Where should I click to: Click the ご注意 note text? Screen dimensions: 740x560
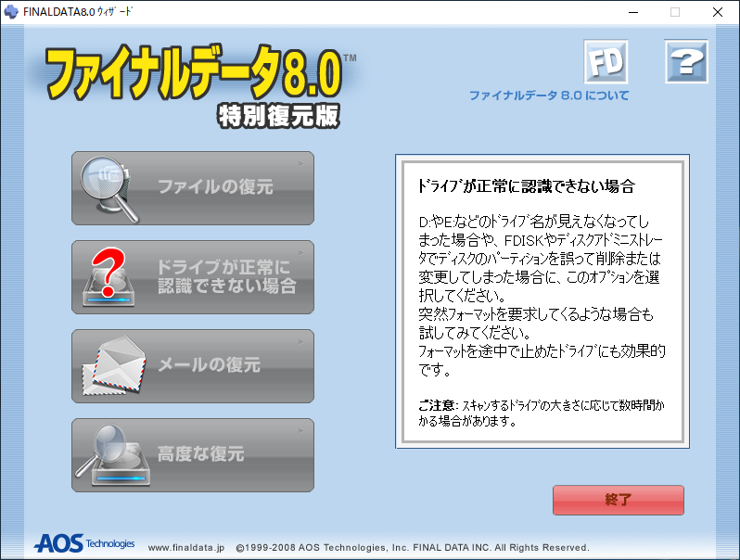point(542,413)
